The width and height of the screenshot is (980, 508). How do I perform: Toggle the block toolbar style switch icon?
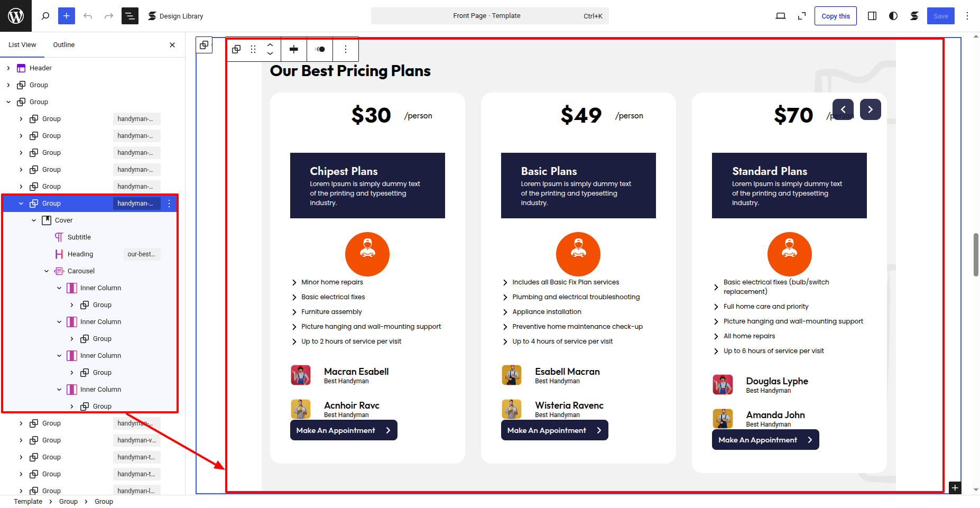pyautogui.click(x=320, y=49)
